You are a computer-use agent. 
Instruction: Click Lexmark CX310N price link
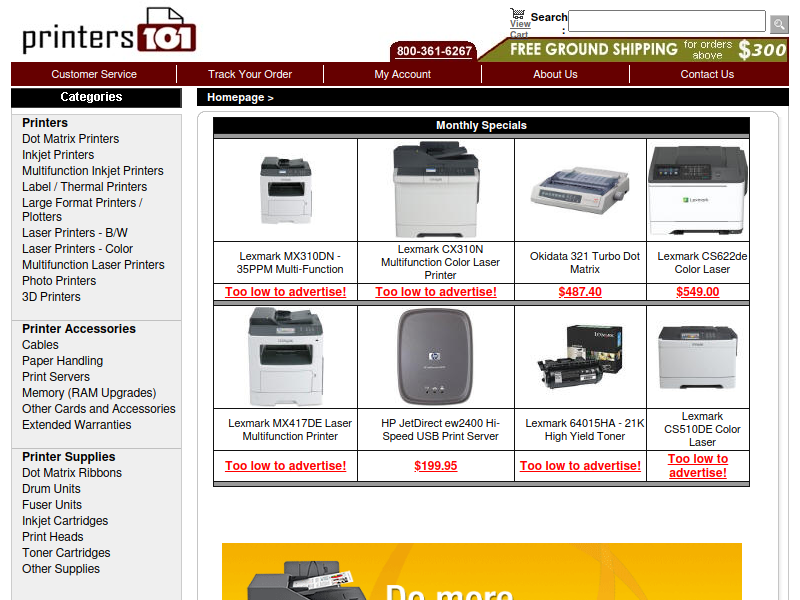pos(436,292)
